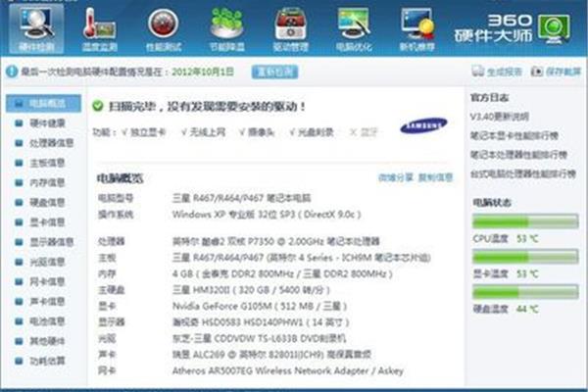Screen dimensions: 588x392
Task: Share via the 微博分享 link
Action: [x=396, y=177]
